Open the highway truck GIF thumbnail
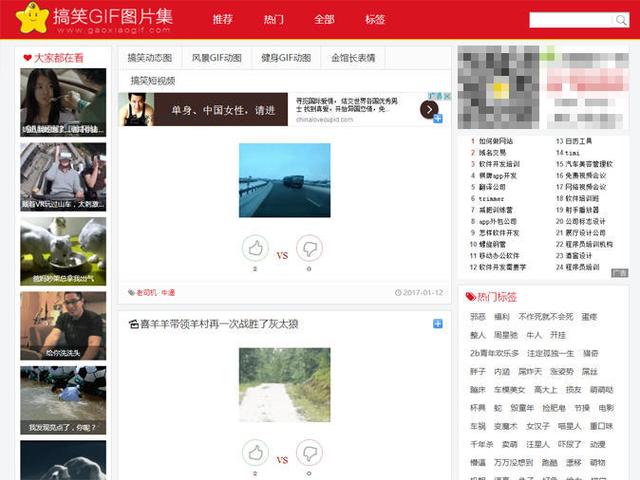The height and width of the screenshot is (480, 640). tap(284, 180)
